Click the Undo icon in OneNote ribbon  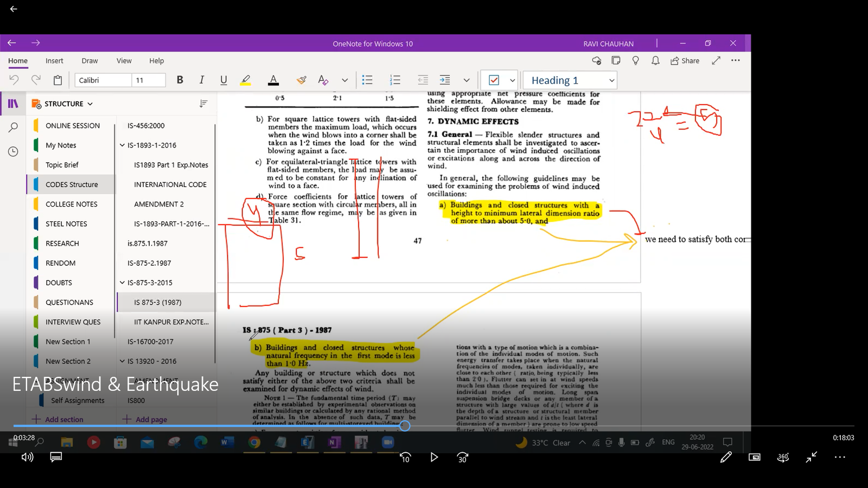coord(14,80)
